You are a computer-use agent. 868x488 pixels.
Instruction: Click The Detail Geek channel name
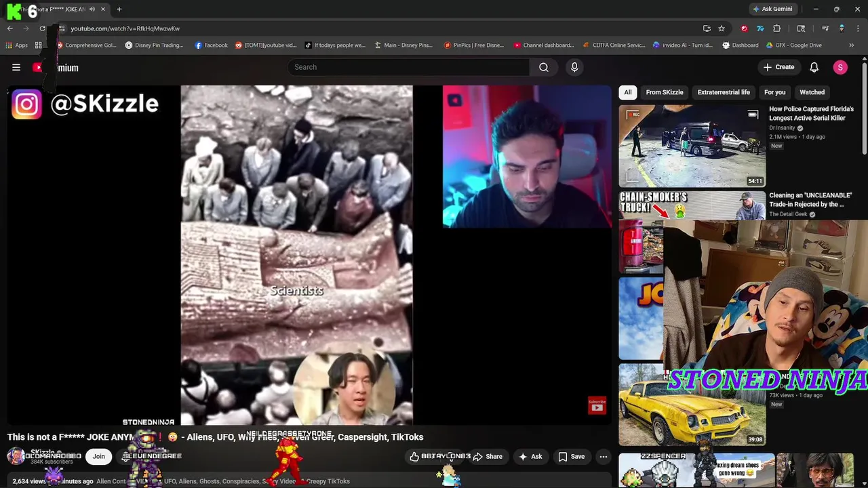point(788,214)
